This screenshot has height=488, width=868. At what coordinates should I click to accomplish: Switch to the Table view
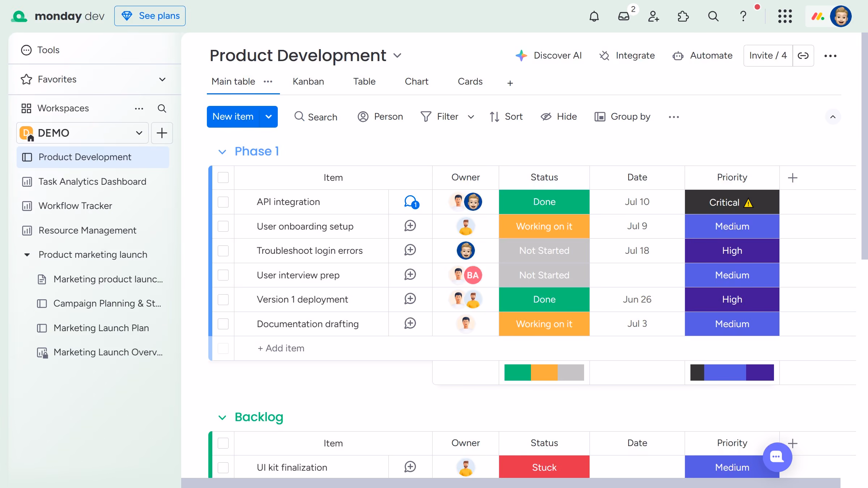[364, 82]
